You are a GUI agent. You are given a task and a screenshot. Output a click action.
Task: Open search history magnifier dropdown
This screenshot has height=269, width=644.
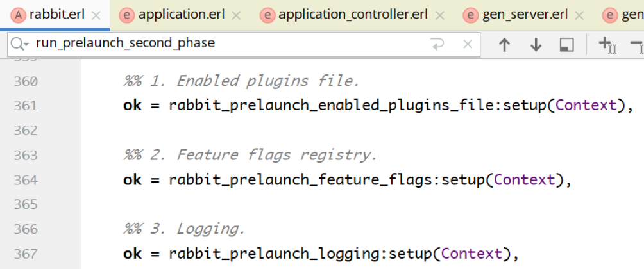tap(21, 44)
